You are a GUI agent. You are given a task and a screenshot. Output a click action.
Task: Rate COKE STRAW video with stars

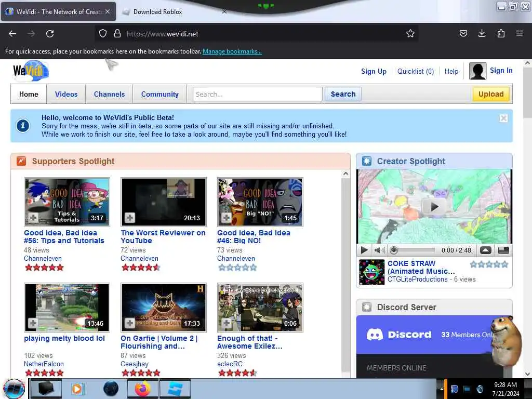pyautogui.click(x=489, y=264)
